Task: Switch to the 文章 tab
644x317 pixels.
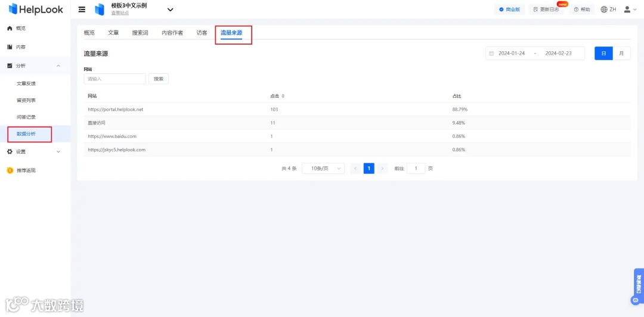Action: (x=113, y=33)
